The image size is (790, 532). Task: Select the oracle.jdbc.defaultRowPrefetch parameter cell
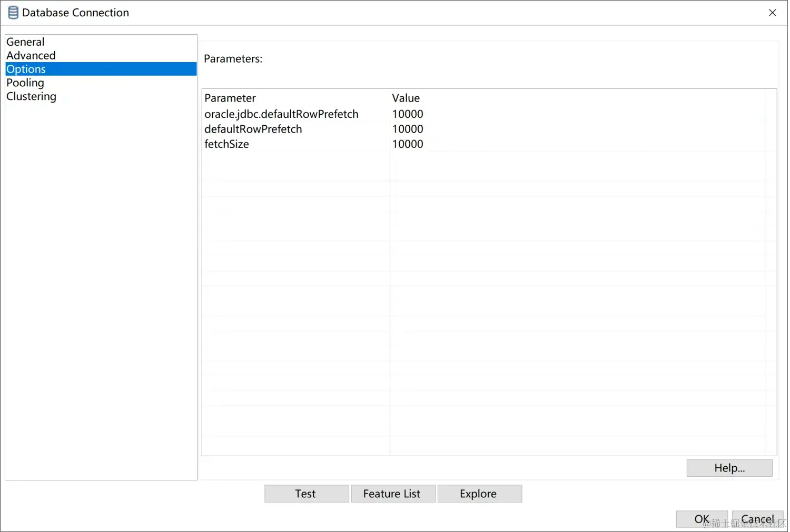click(296, 114)
